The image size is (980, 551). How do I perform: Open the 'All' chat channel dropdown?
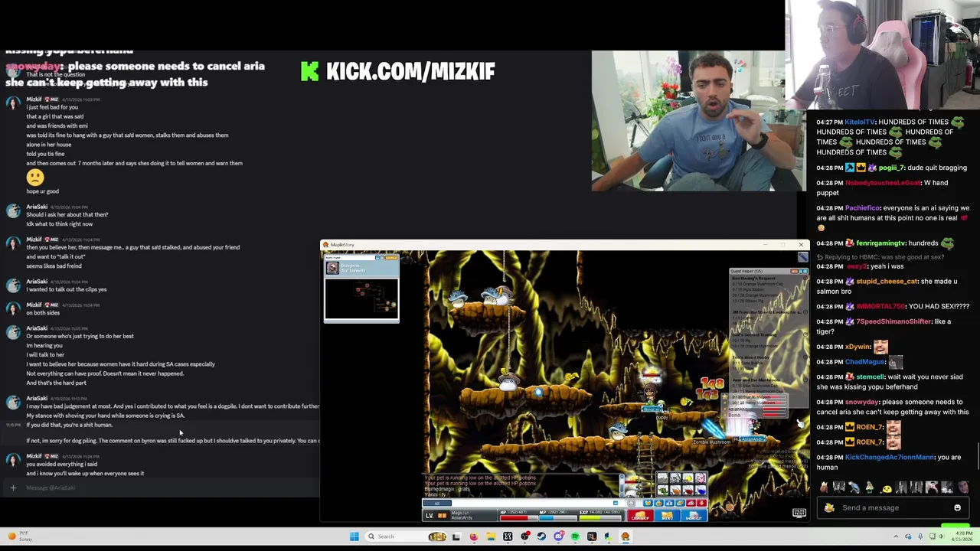pos(437,503)
